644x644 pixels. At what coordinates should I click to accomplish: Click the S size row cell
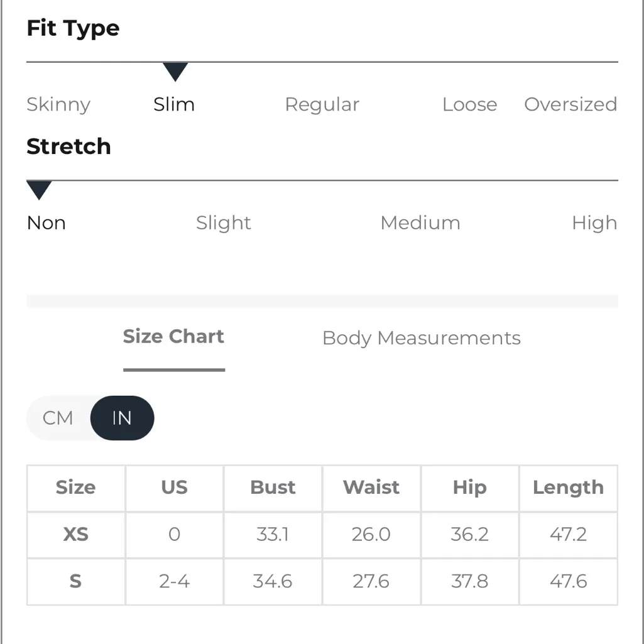tap(76, 581)
